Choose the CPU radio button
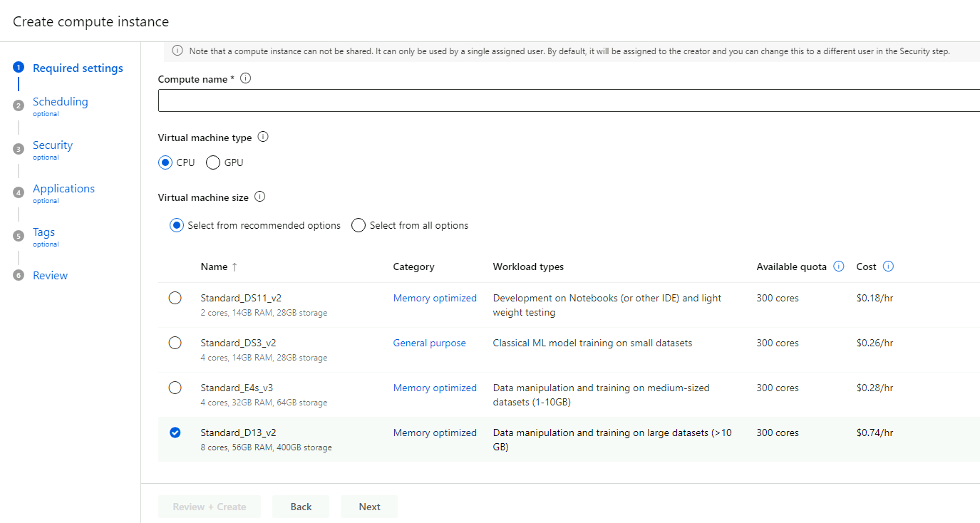The height and width of the screenshot is (523, 980). point(165,162)
